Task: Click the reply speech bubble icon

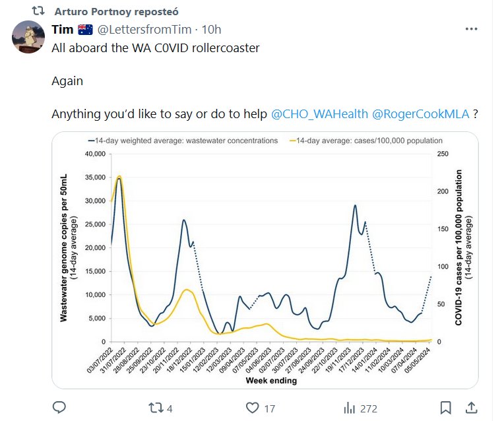Action: tap(59, 408)
